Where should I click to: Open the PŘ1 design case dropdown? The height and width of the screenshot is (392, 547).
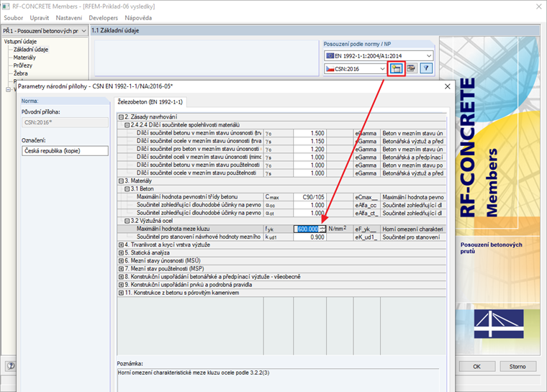[45, 31]
